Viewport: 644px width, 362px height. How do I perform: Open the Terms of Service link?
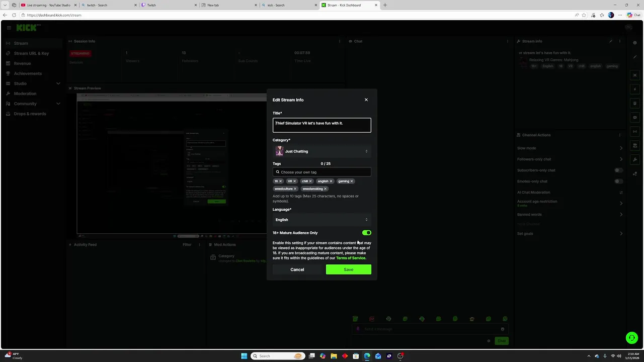(x=351, y=258)
